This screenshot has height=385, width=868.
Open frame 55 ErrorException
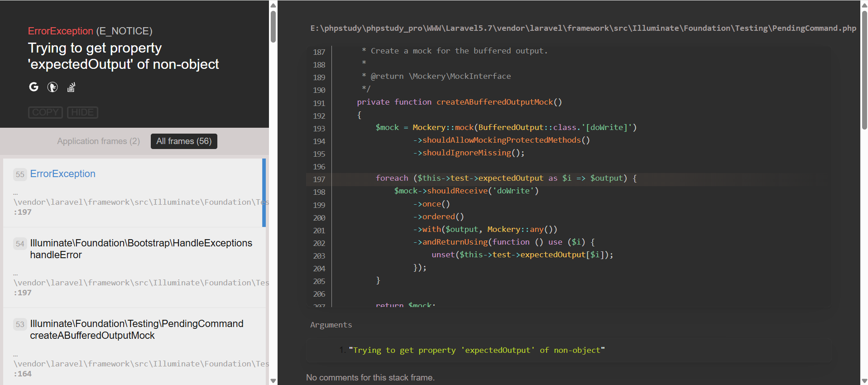62,174
